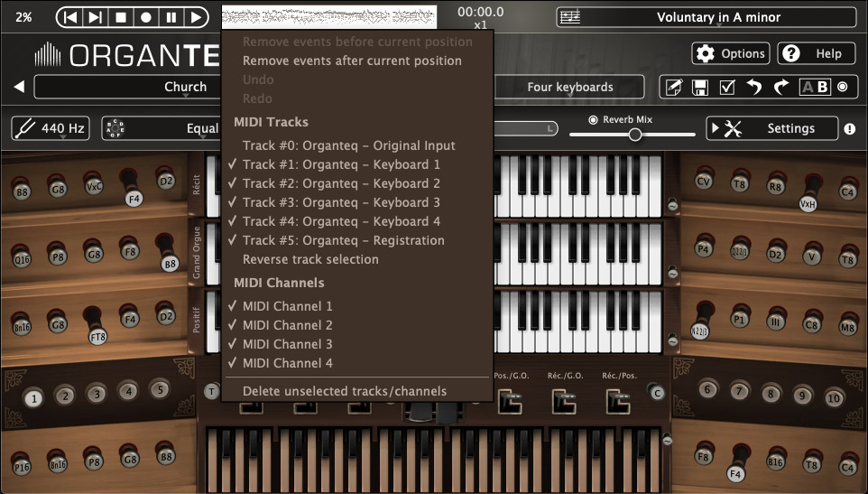Select combination piston 5
868x494 pixels.
click(x=160, y=390)
